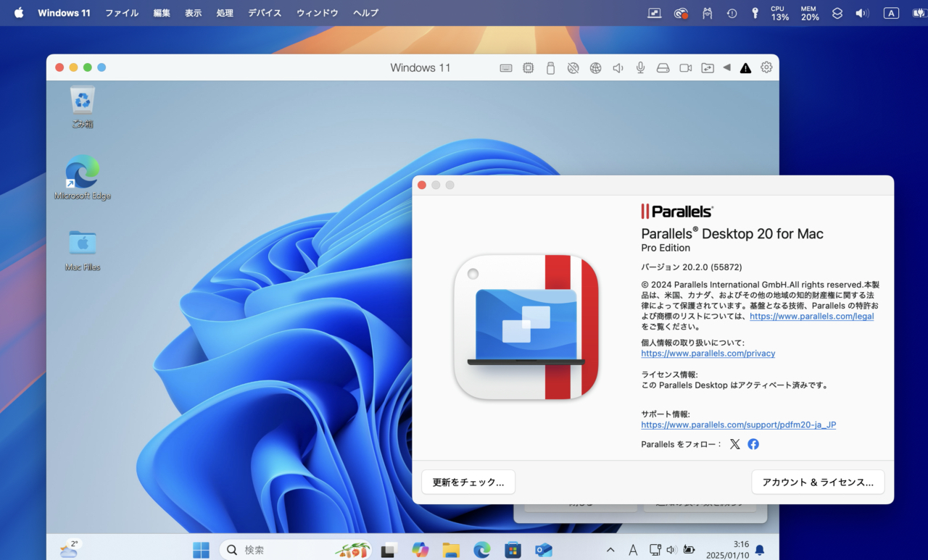Screen dimensions: 928x560
Task: Open File Explorer from the taskbar
Action: [451, 550]
